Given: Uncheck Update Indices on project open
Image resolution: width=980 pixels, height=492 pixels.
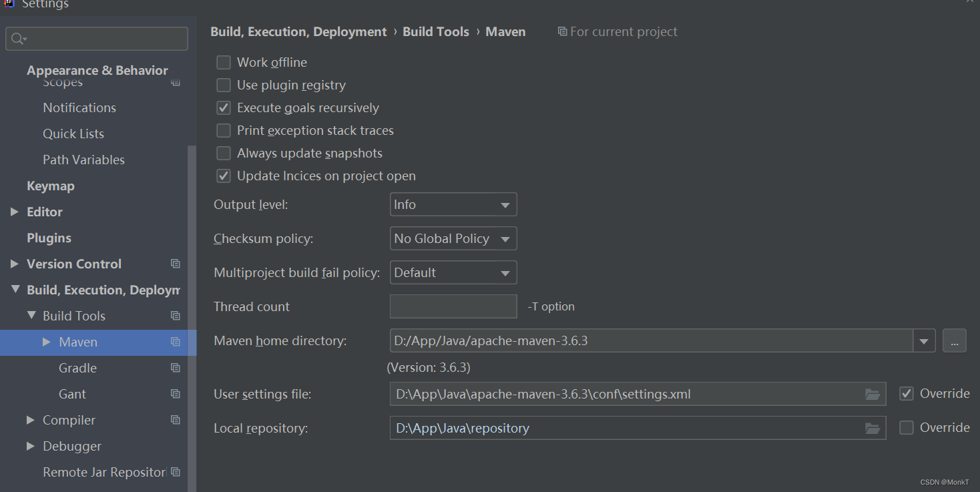Looking at the screenshot, I should [x=224, y=176].
